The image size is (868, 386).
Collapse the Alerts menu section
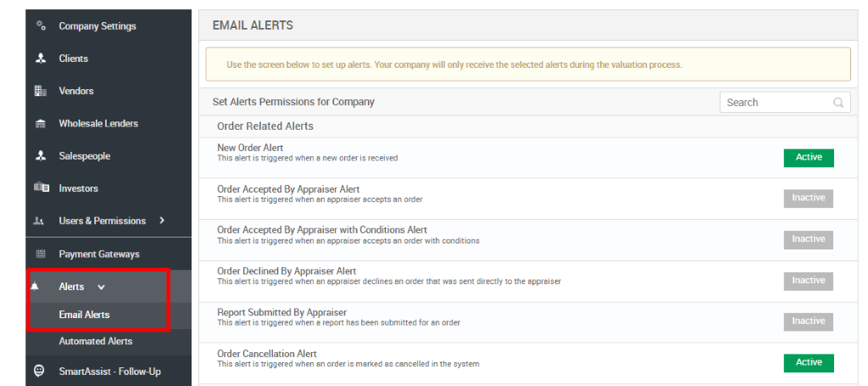coord(102,287)
